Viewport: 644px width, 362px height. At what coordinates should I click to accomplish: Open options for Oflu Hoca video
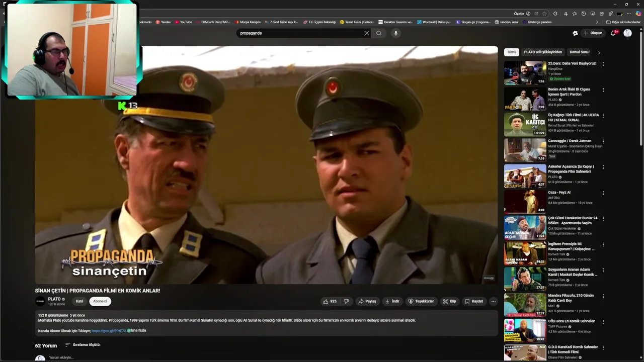[603, 322]
